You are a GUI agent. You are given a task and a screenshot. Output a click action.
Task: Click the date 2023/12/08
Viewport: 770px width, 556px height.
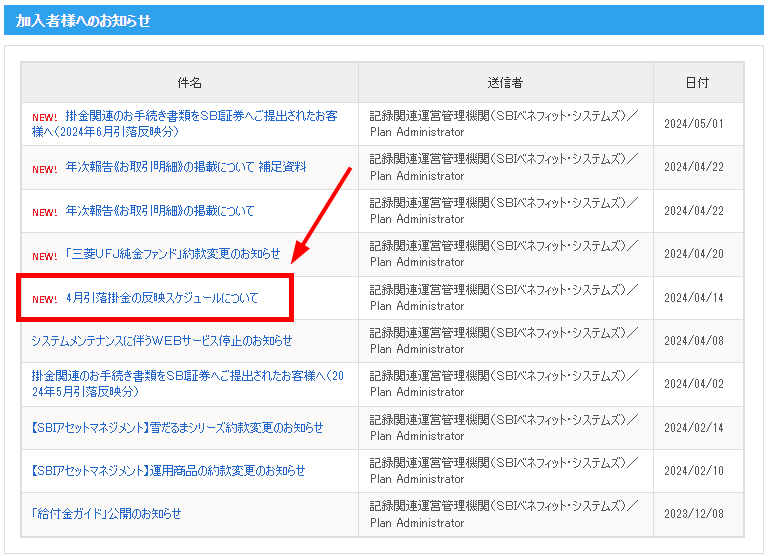694,514
